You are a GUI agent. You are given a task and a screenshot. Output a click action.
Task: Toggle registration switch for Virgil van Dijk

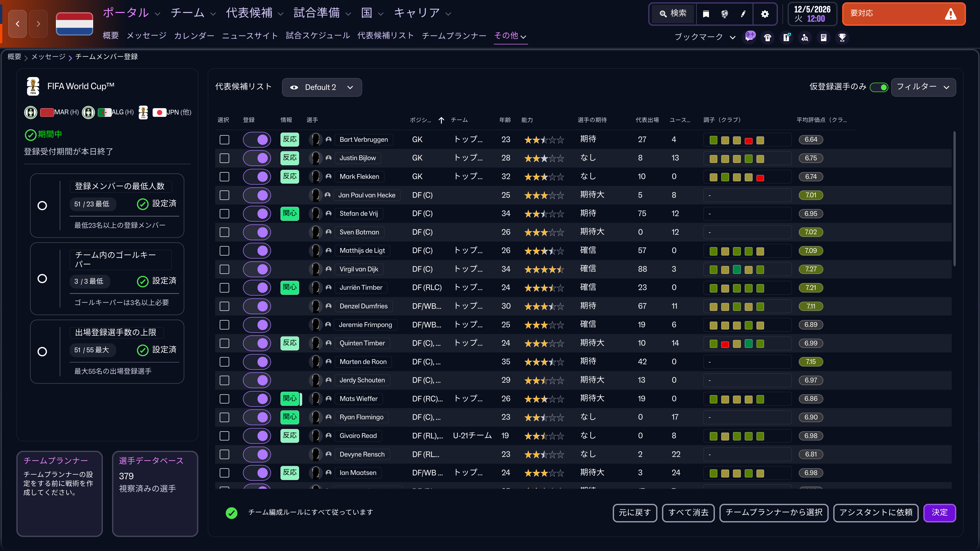pos(257,269)
